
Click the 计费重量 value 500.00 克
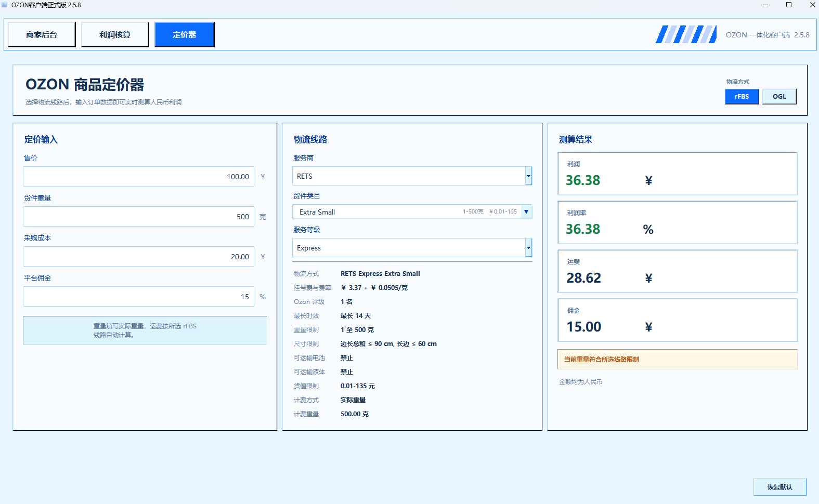point(355,414)
